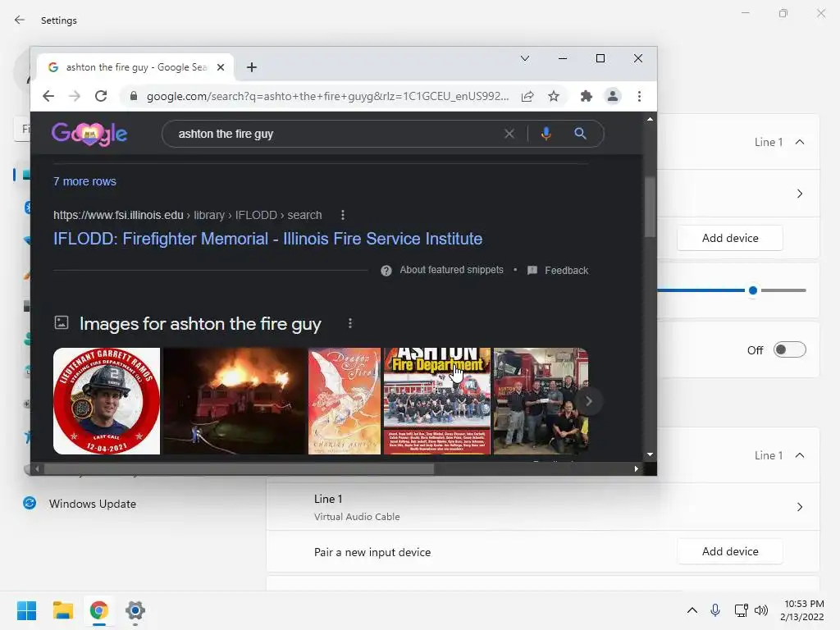
Task: Open network icon in system tray
Action: (741, 610)
